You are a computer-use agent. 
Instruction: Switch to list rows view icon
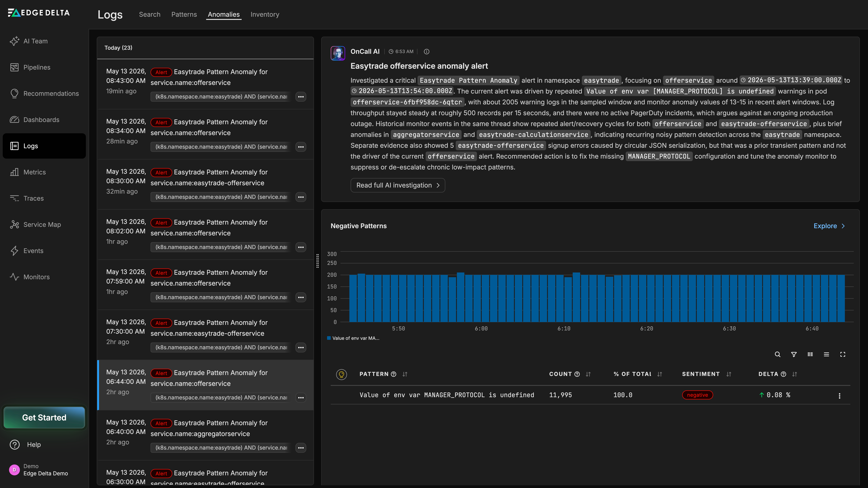point(826,354)
